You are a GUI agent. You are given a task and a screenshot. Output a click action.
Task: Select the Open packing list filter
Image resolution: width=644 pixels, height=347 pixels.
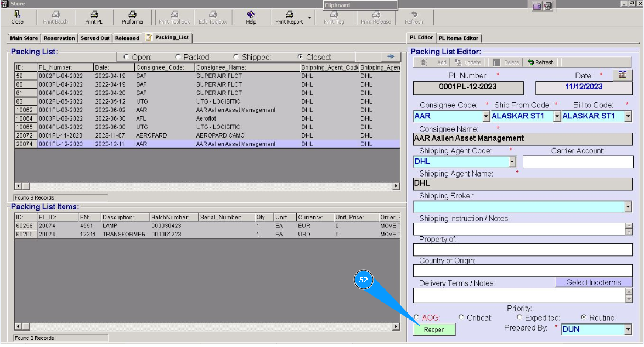point(127,57)
